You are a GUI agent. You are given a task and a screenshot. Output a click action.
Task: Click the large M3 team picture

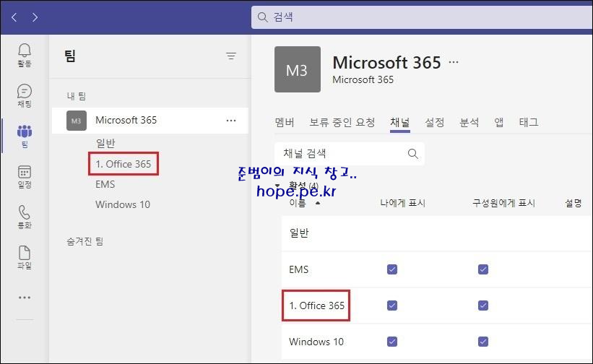pos(298,69)
